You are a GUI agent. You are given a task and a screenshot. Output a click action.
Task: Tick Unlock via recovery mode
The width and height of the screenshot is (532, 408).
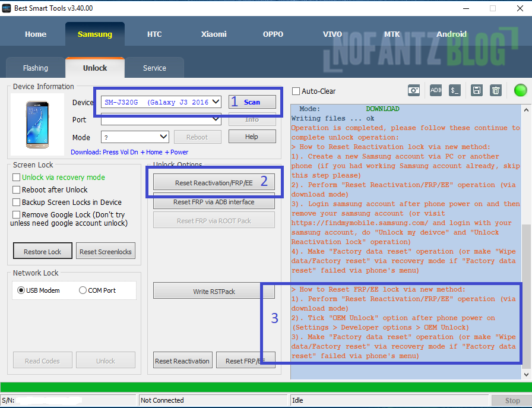16,177
